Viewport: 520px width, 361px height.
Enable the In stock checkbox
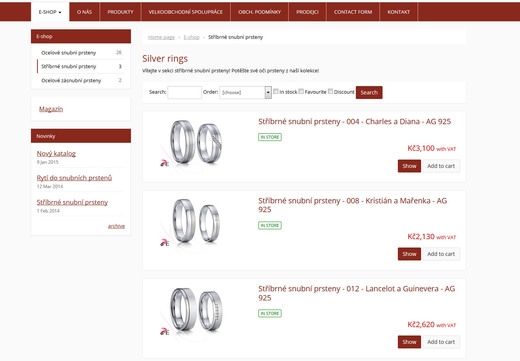coord(276,91)
